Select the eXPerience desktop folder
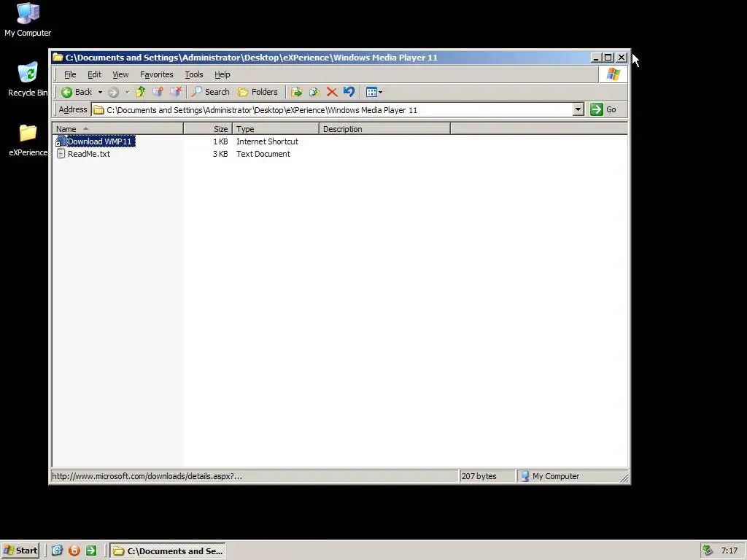The width and height of the screenshot is (747, 560). pos(28,140)
